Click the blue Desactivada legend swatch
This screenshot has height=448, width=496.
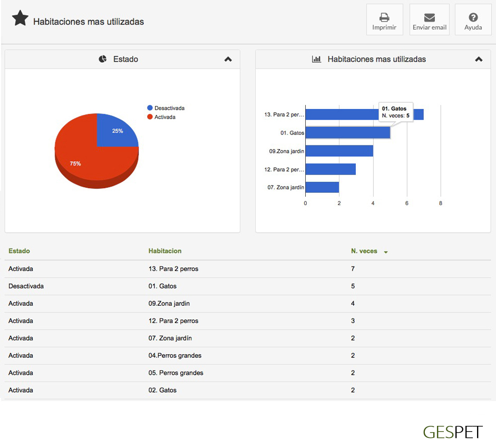[150, 108]
